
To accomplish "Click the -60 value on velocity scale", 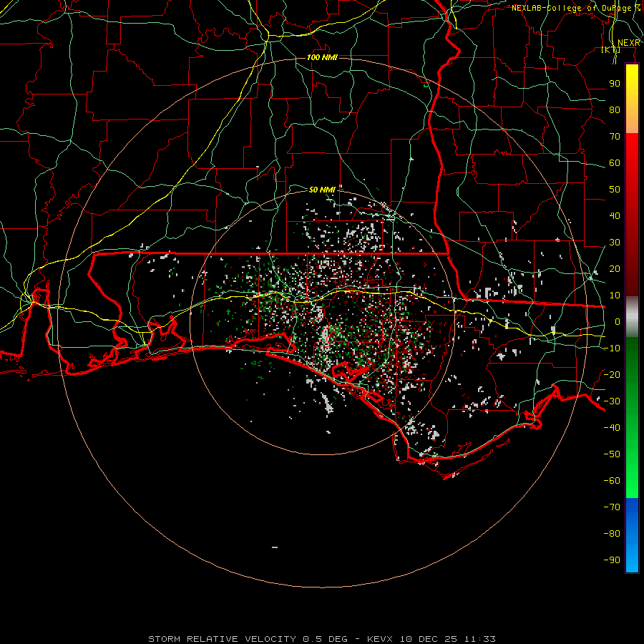I will [x=612, y=481].
